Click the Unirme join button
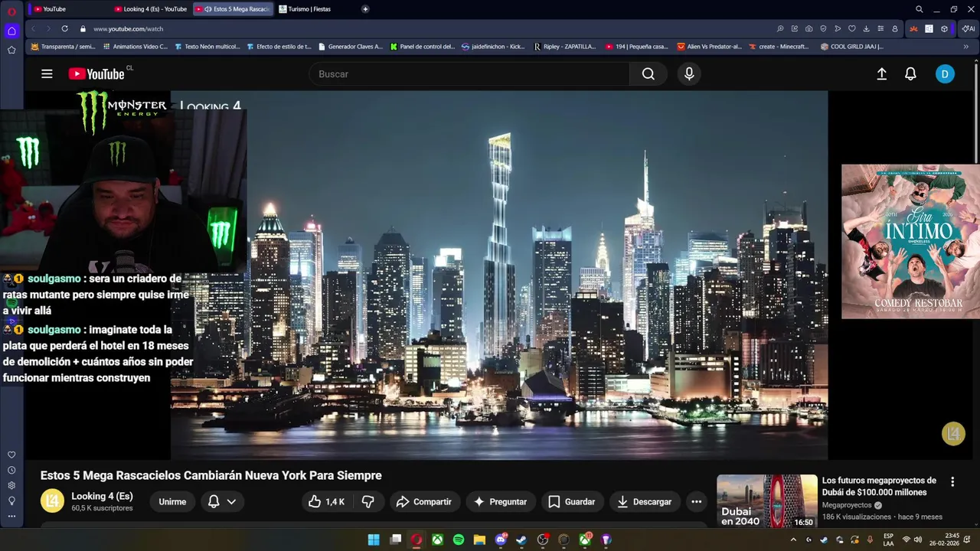Screen dimensions: 980x551 tap(172, 502)
